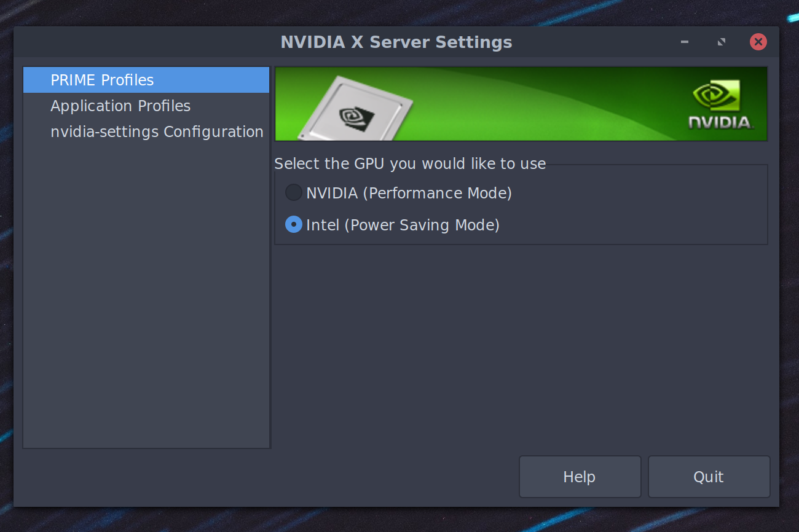Open nvidia-settings Configuration in the sidebar

click(x=157, y=131)
